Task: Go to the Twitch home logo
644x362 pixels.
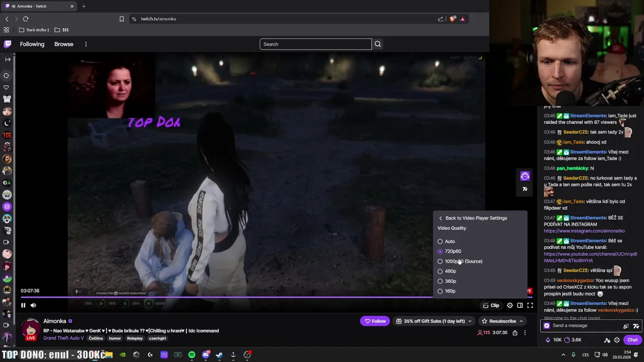Action: coord(8,44)
